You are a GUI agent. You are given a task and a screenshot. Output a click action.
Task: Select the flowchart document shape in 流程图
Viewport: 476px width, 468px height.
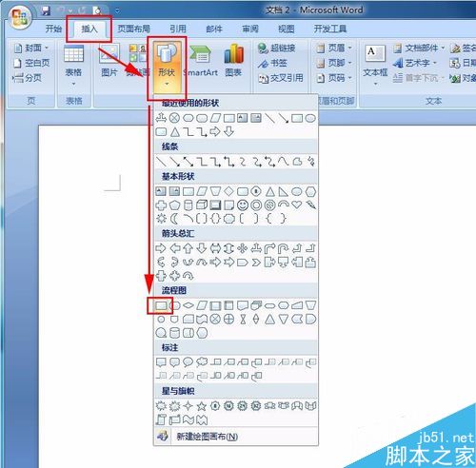click(x=243, y=305)
